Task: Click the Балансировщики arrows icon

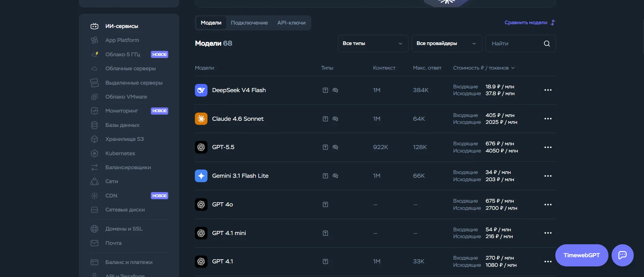Action: click(x=95, y=167)
